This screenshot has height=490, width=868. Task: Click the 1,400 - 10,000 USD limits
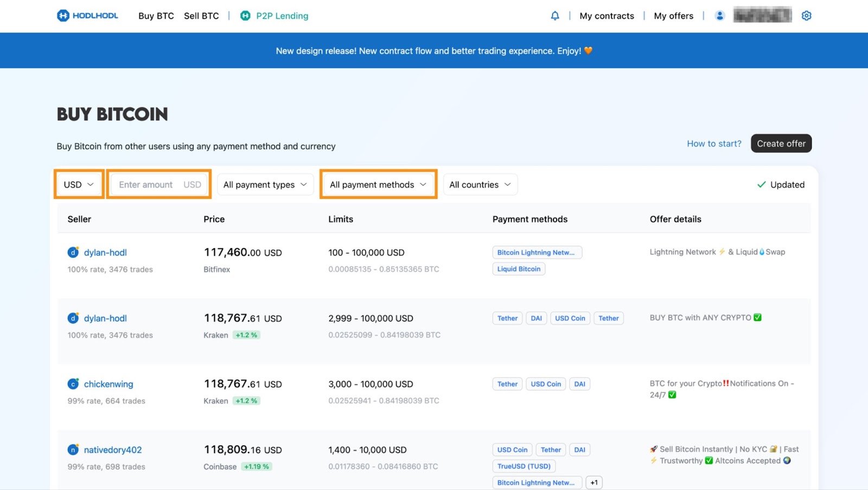point(367,450)
